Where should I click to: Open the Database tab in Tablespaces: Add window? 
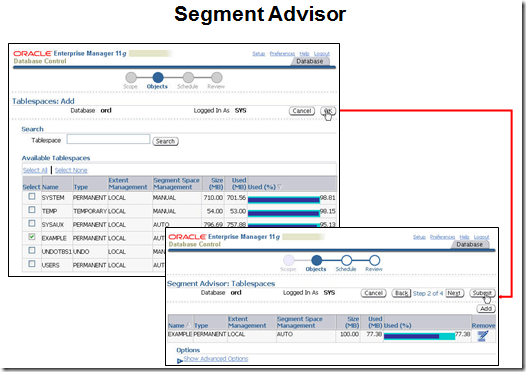click(x=310, y=61)
